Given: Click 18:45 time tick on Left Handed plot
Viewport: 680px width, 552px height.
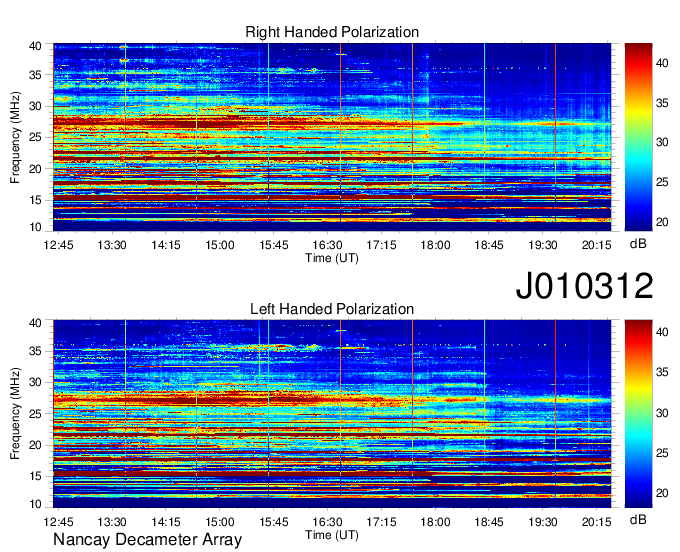Looking at the screenshot, I should pos(489,522).
